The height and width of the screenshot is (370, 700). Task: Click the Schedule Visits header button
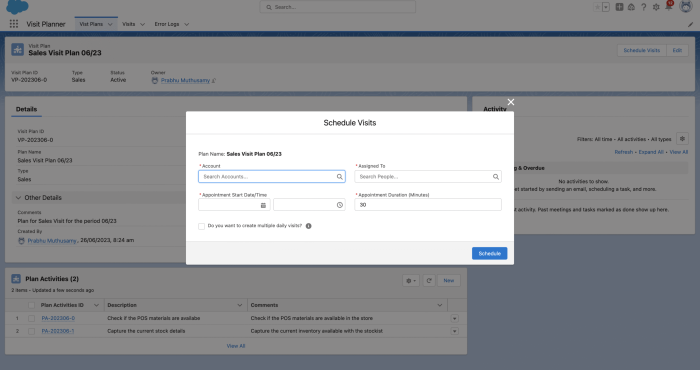pos(642,50)
